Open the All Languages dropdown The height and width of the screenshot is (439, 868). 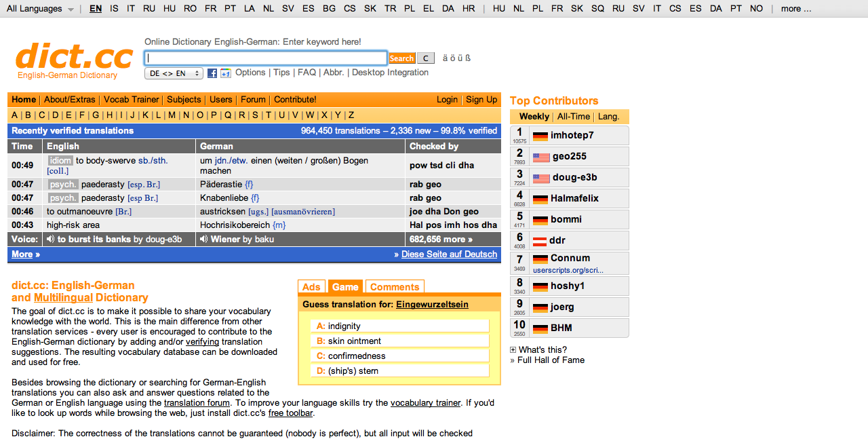pos(40,9)
